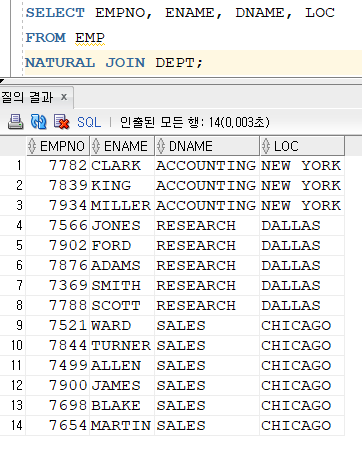Select the MARTIN cell
The width and height of the screenshot is (362, 453).
[122, 425]
